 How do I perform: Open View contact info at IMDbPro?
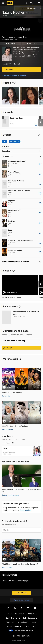15,75
